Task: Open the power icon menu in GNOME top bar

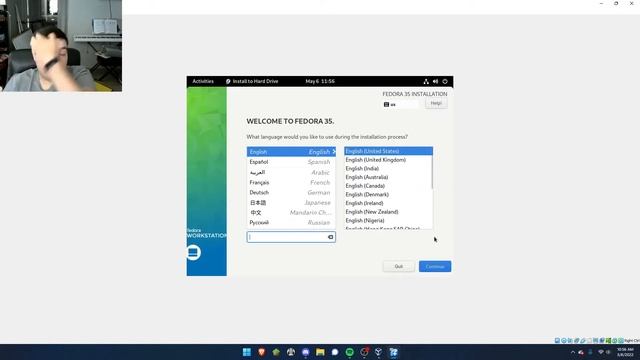Action: click(x=445, y=82)
